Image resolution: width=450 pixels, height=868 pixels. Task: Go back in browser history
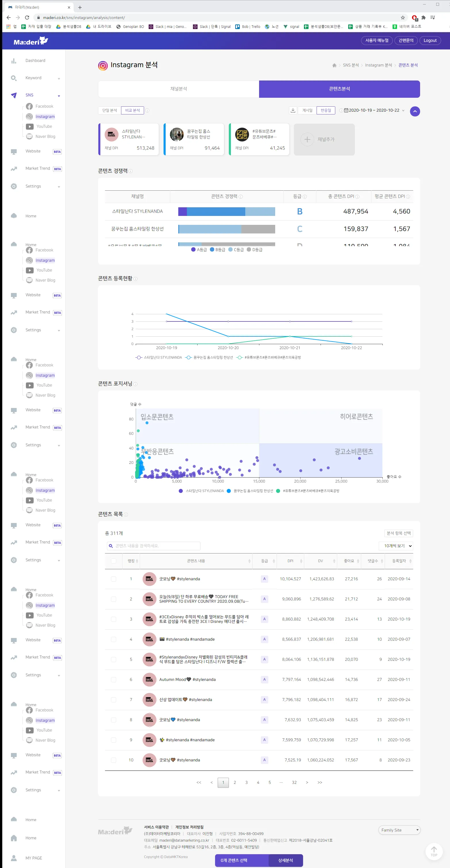tap(8, 18)
